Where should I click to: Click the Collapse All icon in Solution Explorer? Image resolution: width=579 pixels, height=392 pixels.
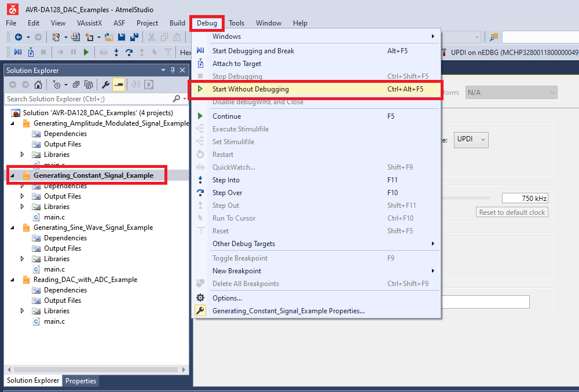76,85
